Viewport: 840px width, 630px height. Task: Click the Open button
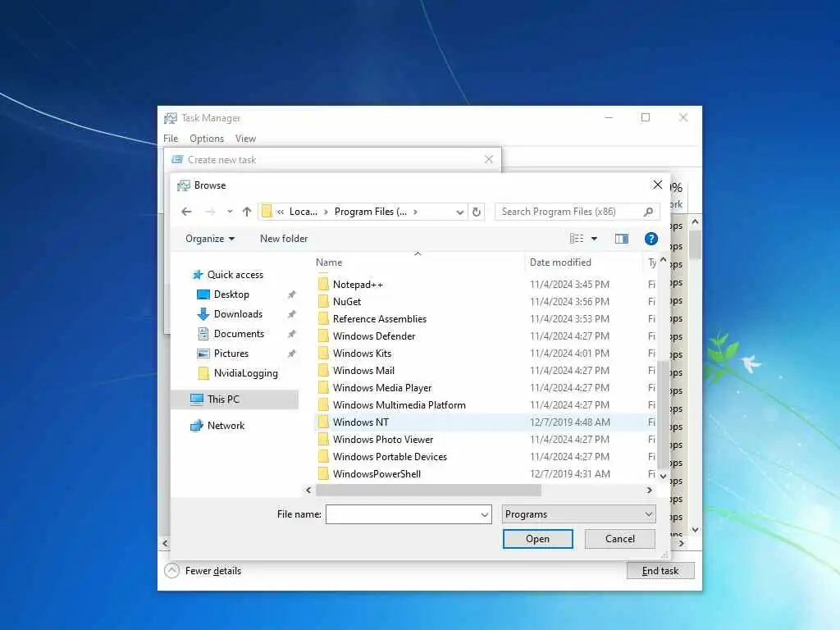pos(538,539)
